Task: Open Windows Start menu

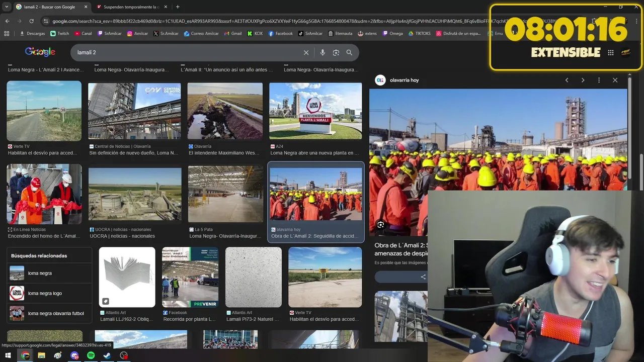Action: point(8,355)
